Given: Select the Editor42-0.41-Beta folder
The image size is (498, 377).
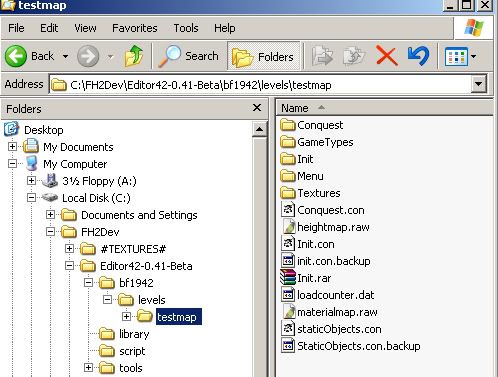Looking at the screenshot, I should [146, 266].
